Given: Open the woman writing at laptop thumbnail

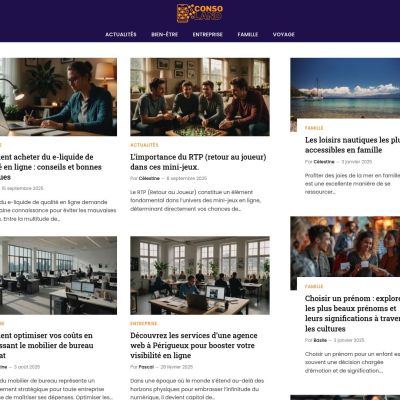Looking at the screenshot, I should tap(58, 97).
